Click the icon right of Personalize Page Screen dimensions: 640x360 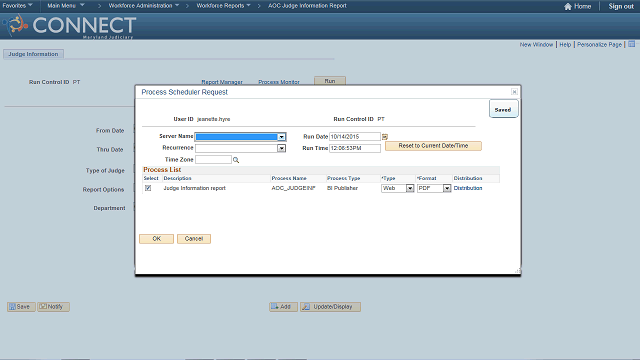click(631, 44)
